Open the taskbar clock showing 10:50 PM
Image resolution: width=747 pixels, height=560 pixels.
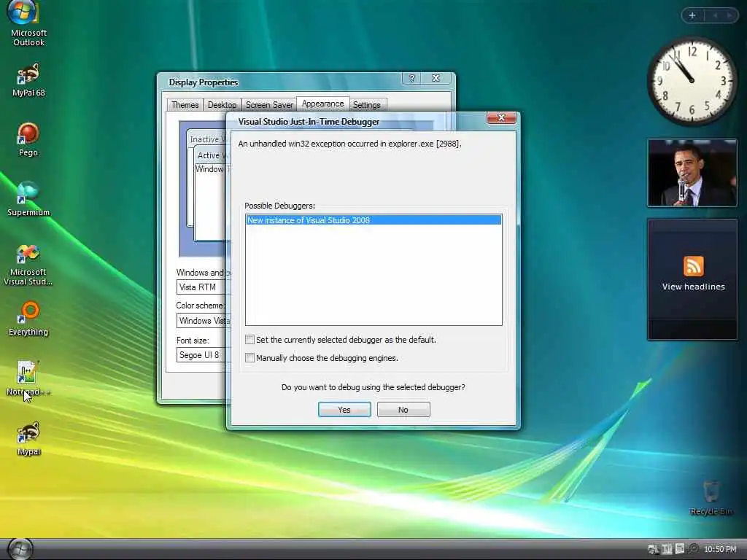pyautogui.click(x=720, y=549)
